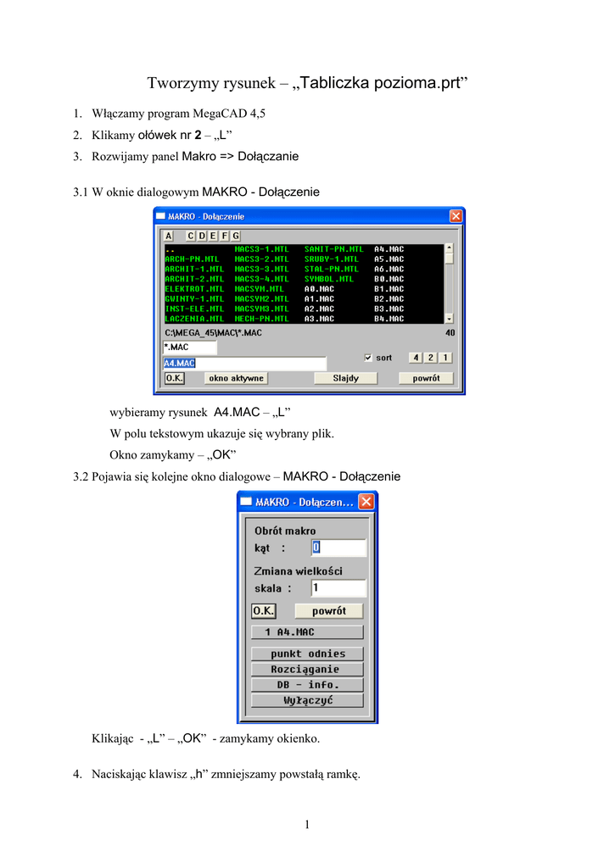
Task: Click the Rozciąganie button
Action: (307, 669)
